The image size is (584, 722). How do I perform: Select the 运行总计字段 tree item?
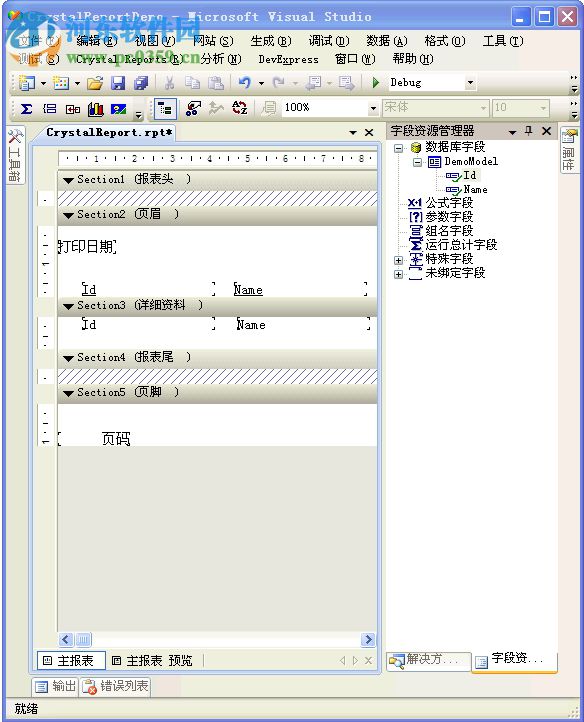tap(461, 245)
